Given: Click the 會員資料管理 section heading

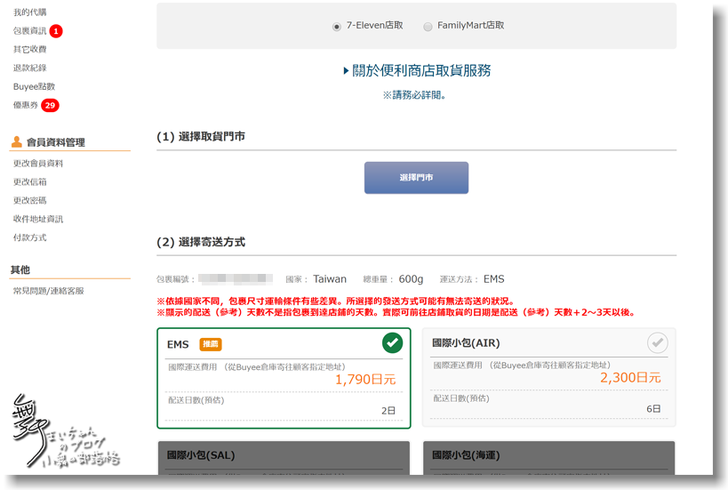Looking at the screenshot, I should coord(56,142).
